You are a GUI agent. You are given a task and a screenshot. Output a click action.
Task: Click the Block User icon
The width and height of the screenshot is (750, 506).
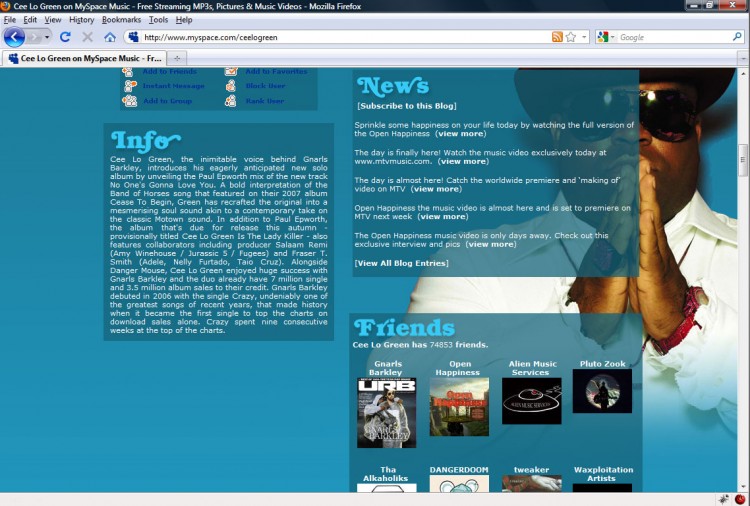coord(231,86)
